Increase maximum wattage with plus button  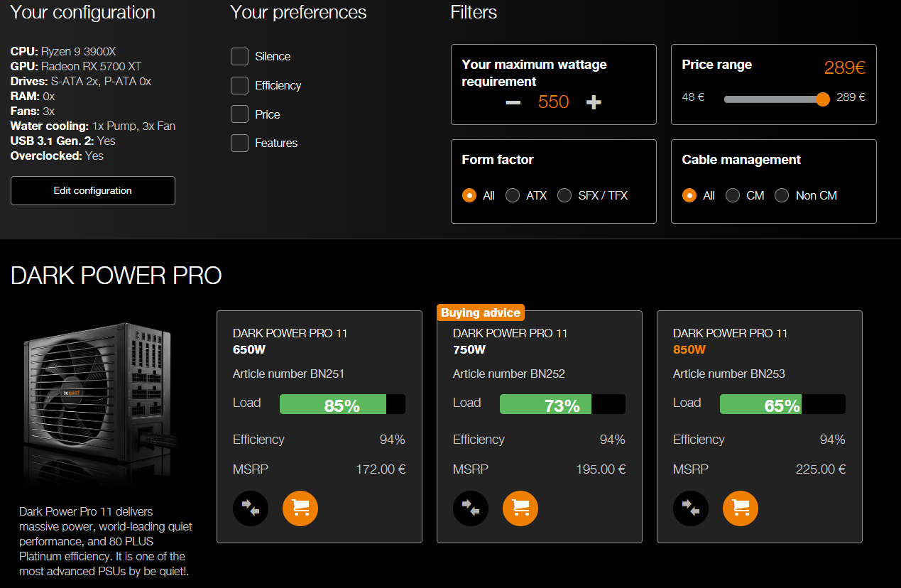pyautogui.click(x=594, y=102)
